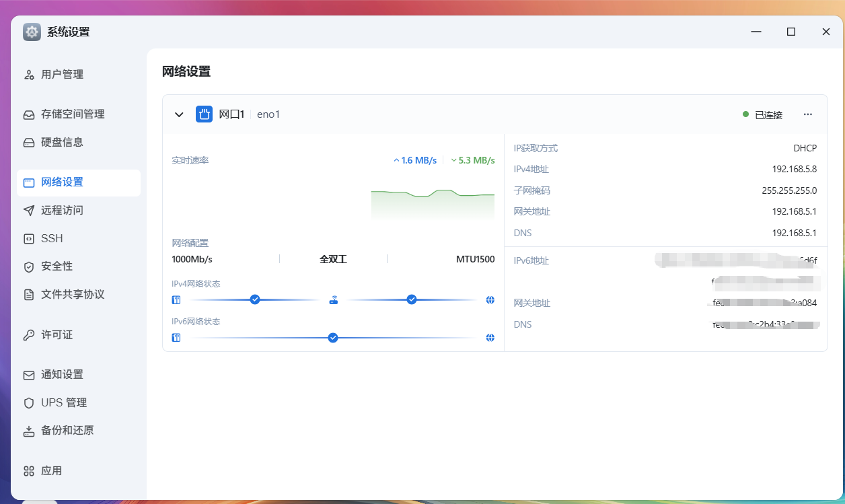Click the Notification Settings envelope icon

point(29,375)
